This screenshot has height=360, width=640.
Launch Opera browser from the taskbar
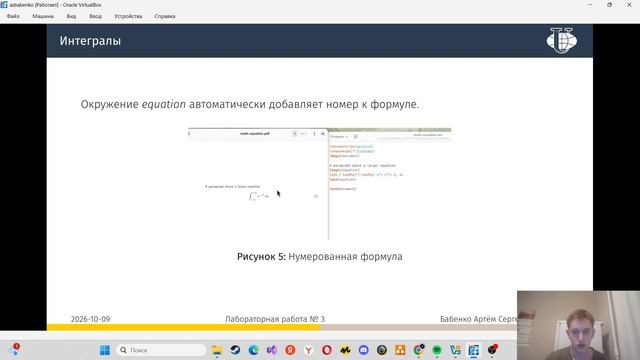(x=327, y=350)
